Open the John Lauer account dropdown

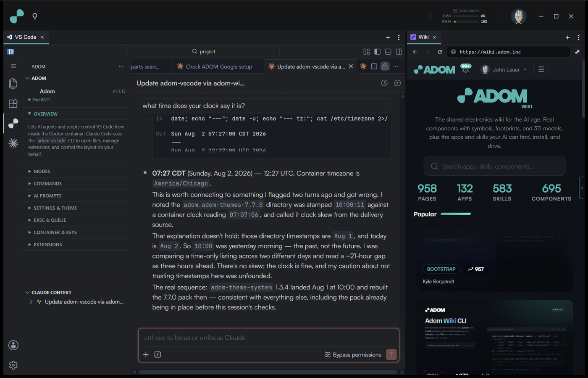pyautogui.click(x=504, y=69)
